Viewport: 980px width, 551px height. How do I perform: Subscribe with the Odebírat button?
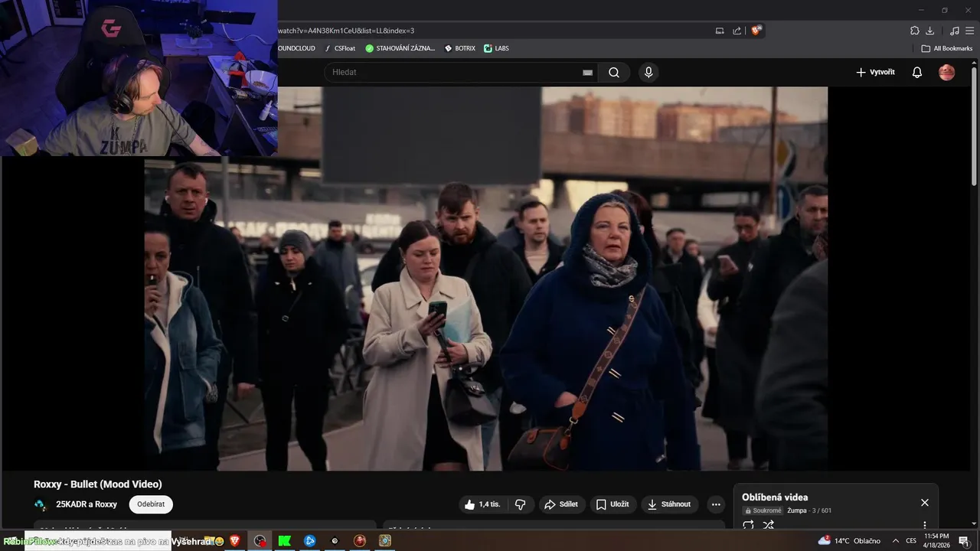pos(151,504)
